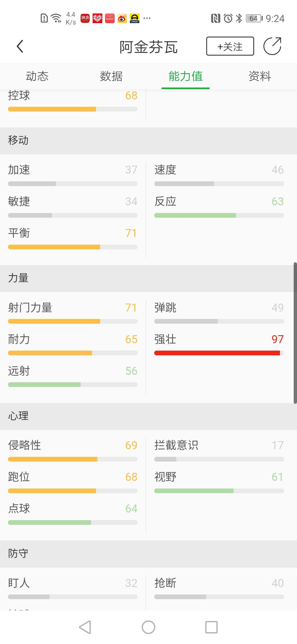Open the 数据 tab
This screenshot has width=297, height=644.
[x=111, y=76]
